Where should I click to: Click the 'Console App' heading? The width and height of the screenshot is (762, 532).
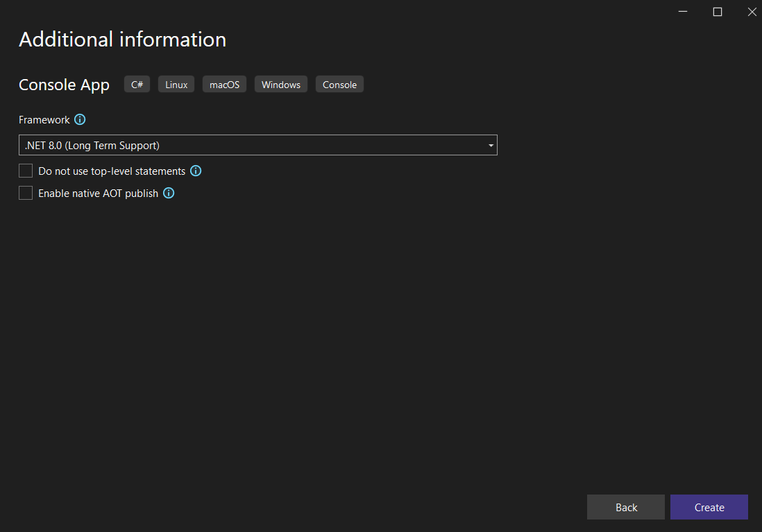click(x=64, y=85)
